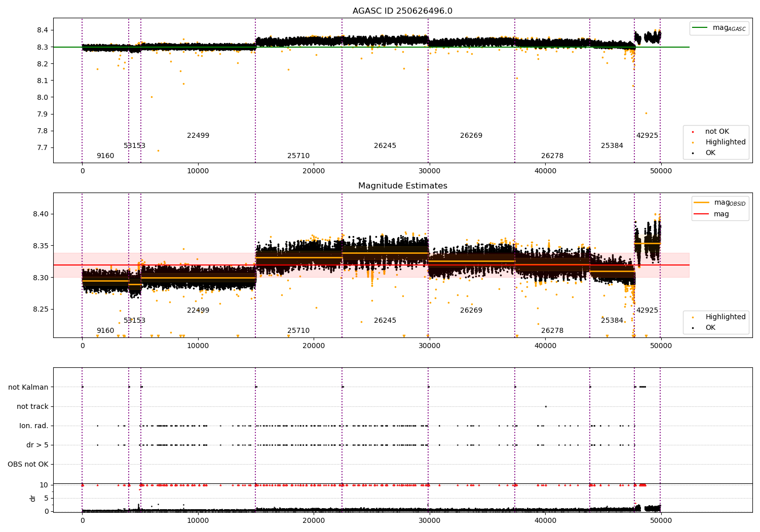This screenshot has height=532, width=760.
Task: Click obsid label 53153 in top plot
Action: [x=134, y=146]
